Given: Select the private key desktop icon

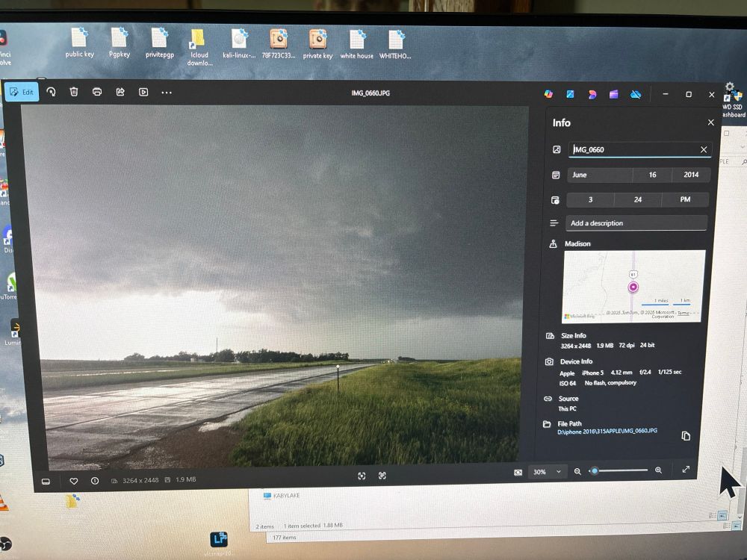Looking at the screenshot, I should pyautogui.click(x=317, y=44).
